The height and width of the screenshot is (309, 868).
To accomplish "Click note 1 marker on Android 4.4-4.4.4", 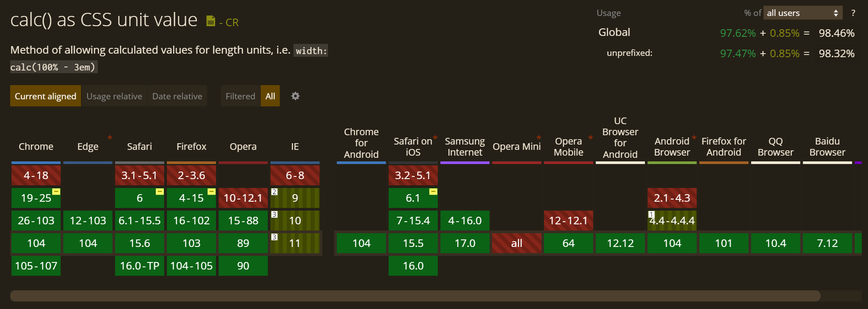I will click(651, 214).
